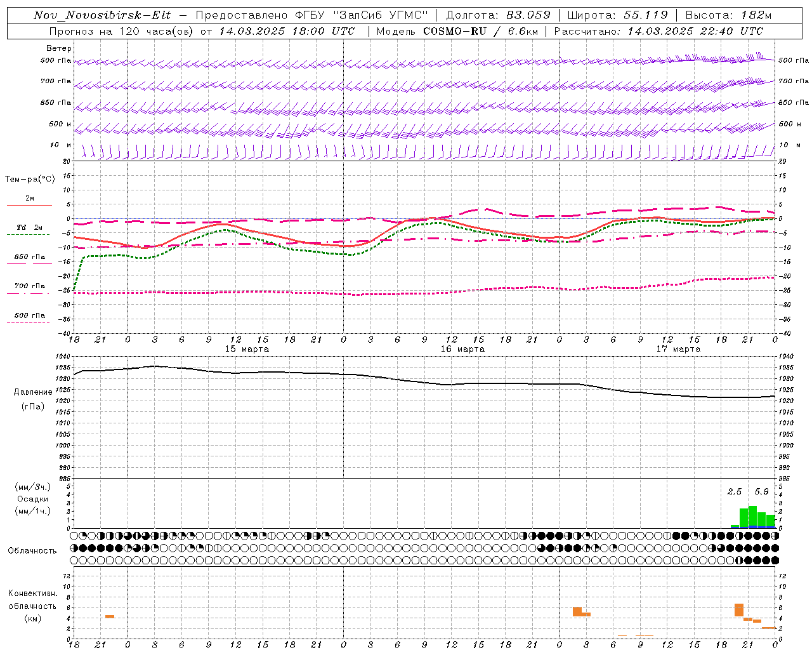The height and width of the screenshot is (650, 812).
Task: Click the Тем-ра(°C) temperature axis label
Action: [30, 180]
